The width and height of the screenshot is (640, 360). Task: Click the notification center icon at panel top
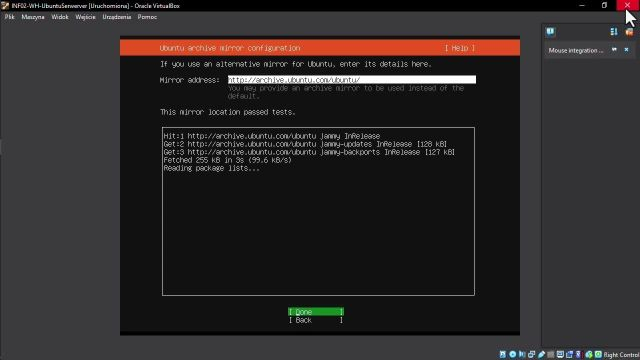pyautogui.click(x=551, y=31)
